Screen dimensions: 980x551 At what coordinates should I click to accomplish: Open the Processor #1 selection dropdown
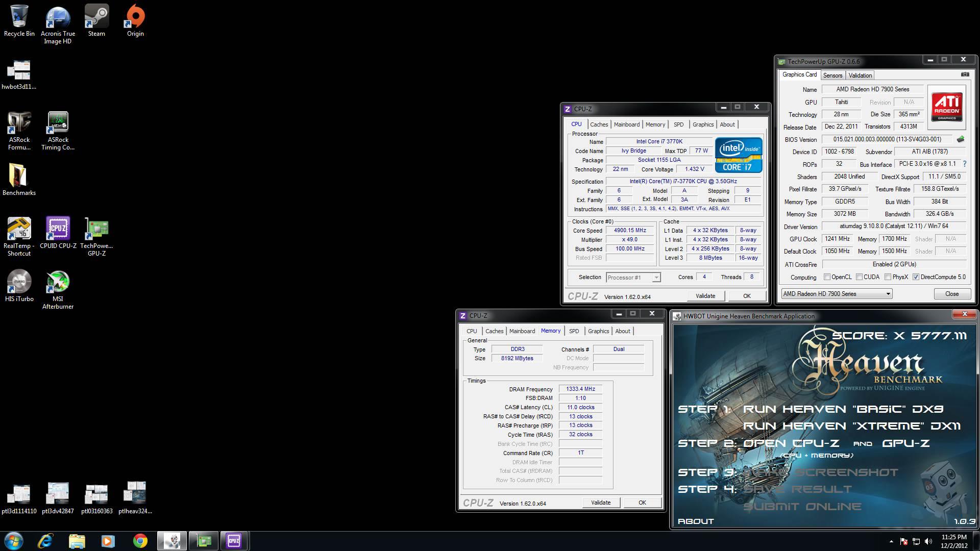point(633,278)
